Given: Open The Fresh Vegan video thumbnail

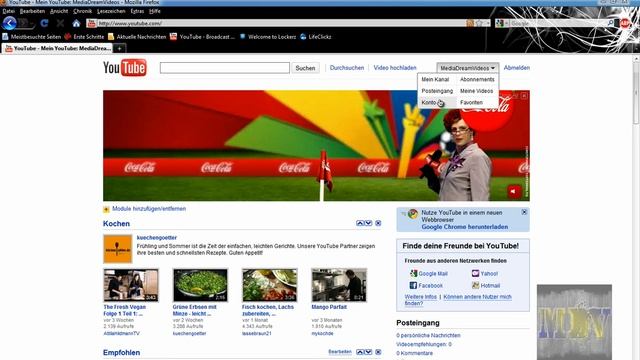Looking at the screenshot, I should coord(131,285).
